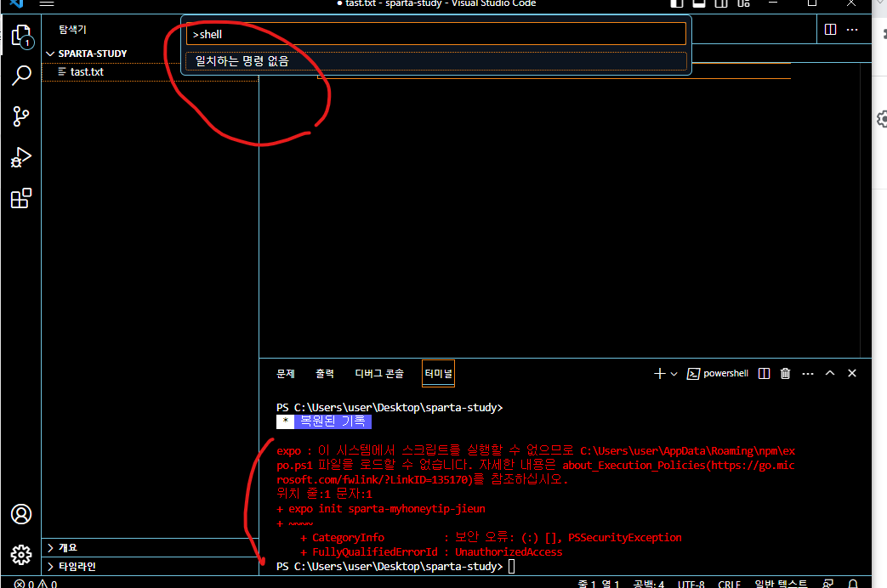Maximize the panel size with chevron
The height and width of the screenshot is (588, 887).
(830, 373)
